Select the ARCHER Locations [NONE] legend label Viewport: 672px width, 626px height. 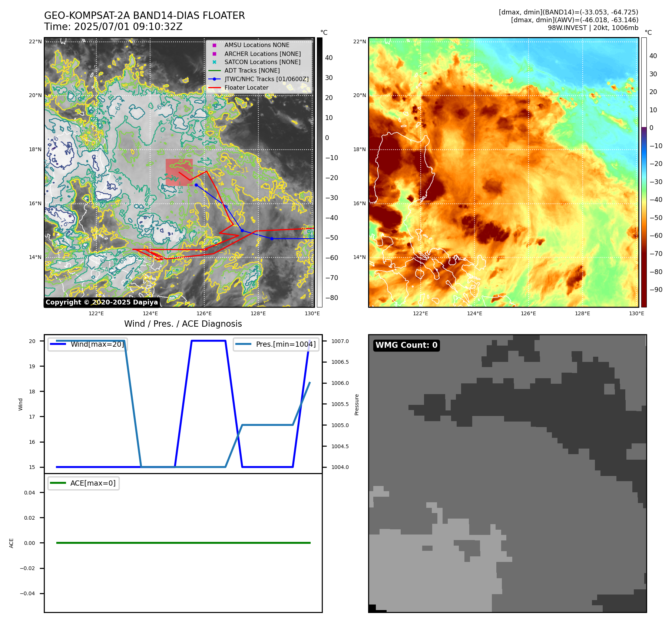(x=262, y=54)
